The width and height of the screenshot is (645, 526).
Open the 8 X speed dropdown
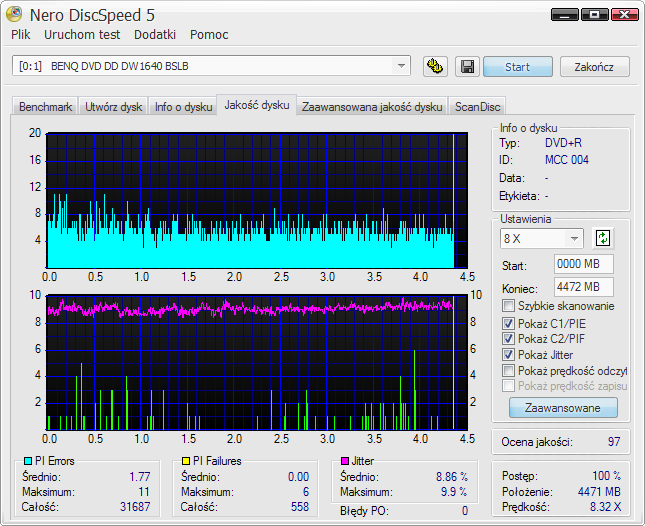click(574, 239)
